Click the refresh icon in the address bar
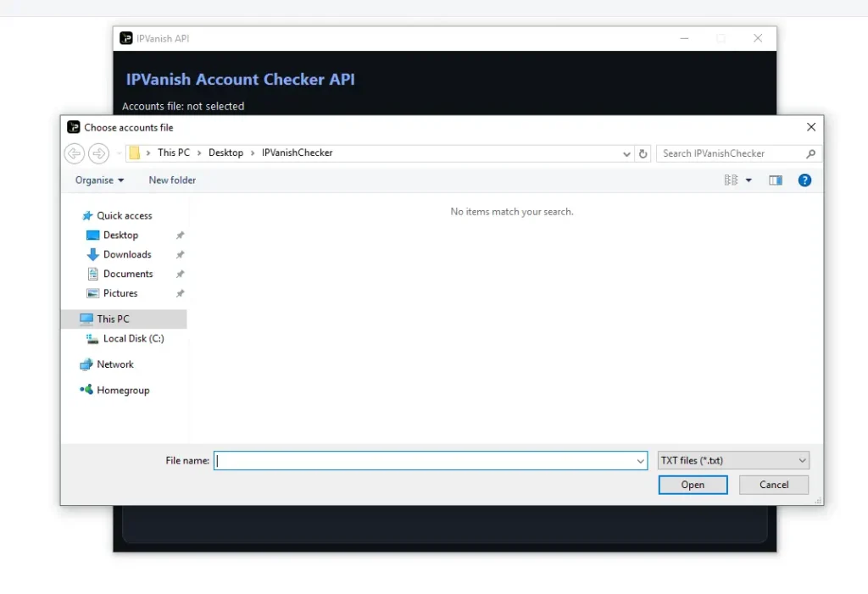The height and width of the screenshot is (594, 868). point(643,153)
